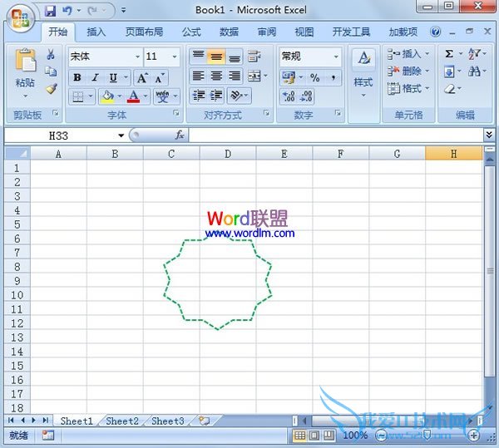Image resolution: width=499 pixels, height=448 pixels.
Task: Open the 字体 dialog launcher
Action: click(x=176, y=113)
